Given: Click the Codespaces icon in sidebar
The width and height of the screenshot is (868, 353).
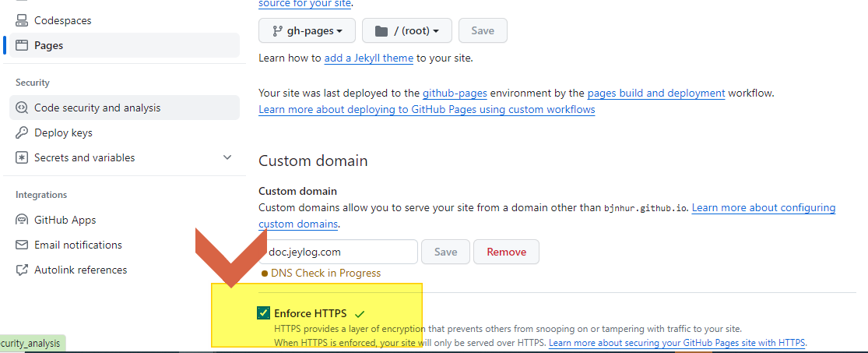Looking at the screenshot, I should tap(22, 20).
